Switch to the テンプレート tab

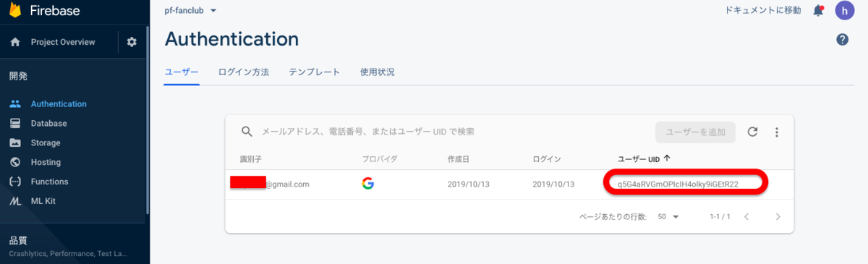(315, 72)
